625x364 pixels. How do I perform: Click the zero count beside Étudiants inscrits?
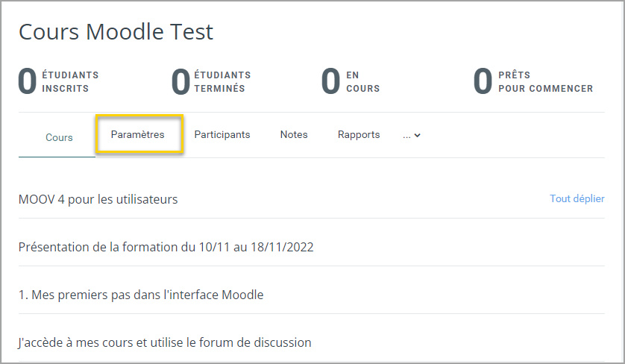pyautogui.click(x=28, y=81)
